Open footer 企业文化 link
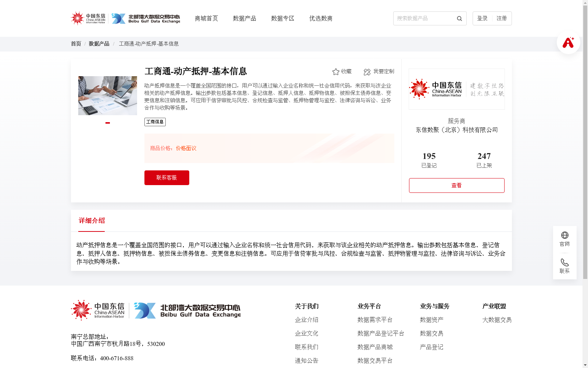 coord(306,333)
